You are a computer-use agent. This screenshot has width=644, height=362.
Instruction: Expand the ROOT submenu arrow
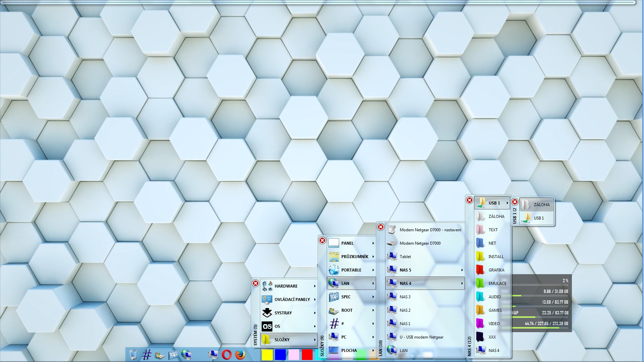point(373,310)
